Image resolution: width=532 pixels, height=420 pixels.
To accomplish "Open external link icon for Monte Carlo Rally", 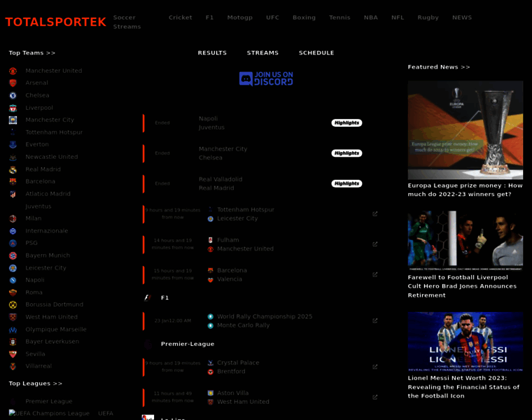I will click(x=375, y=321).
